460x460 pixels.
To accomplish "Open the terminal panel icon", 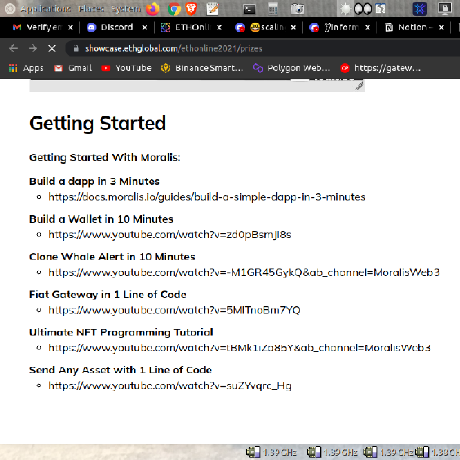I will [x=249, y=9].
